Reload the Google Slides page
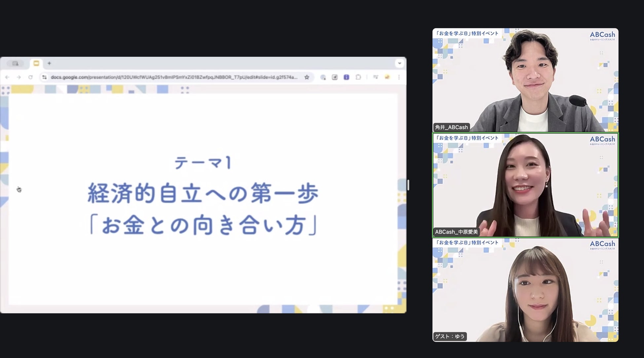The height and width of the screenshot is (358, 644). pos(30,77)
